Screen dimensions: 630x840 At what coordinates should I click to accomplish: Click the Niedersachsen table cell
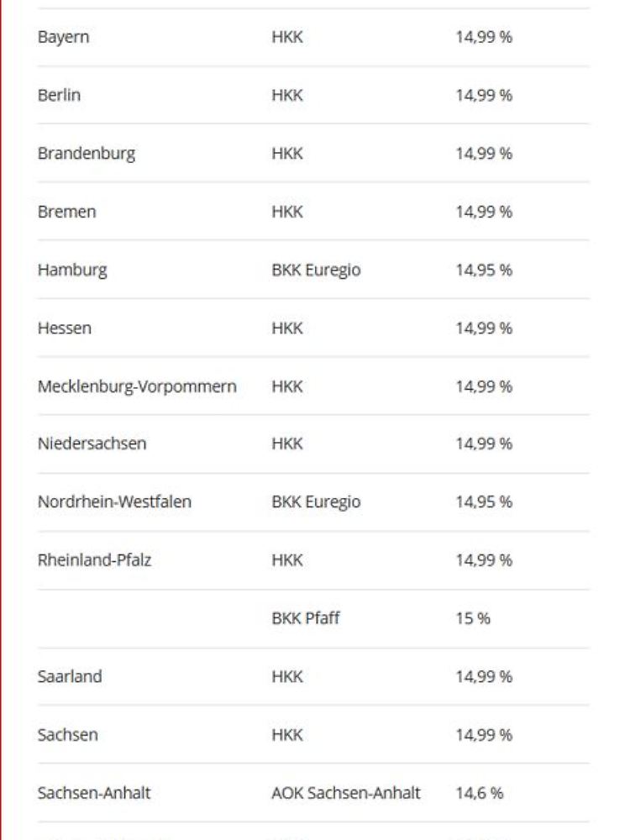pyautogui.click(x=92, y=444)
